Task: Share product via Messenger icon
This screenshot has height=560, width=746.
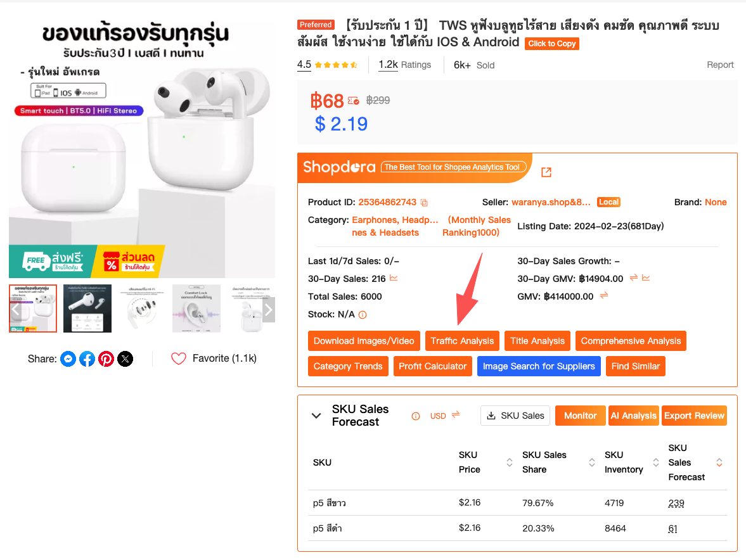Action: coord(68,359)
